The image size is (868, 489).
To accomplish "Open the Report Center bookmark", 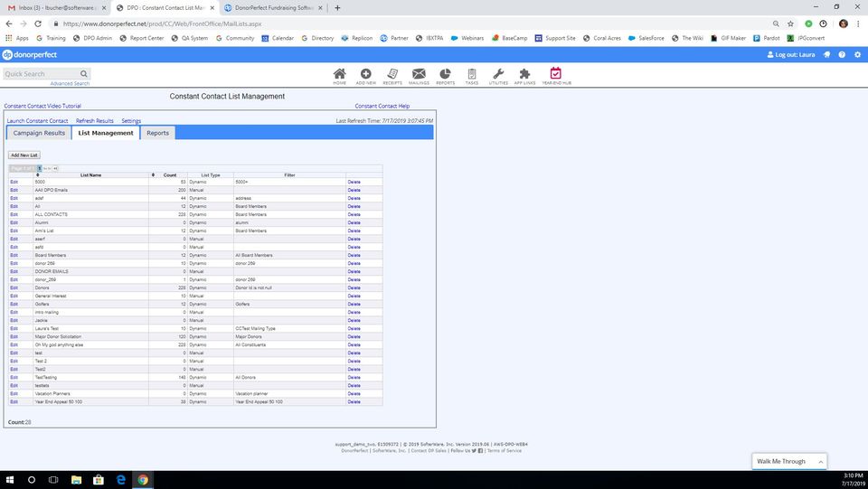I will click(x=142, y=38).
